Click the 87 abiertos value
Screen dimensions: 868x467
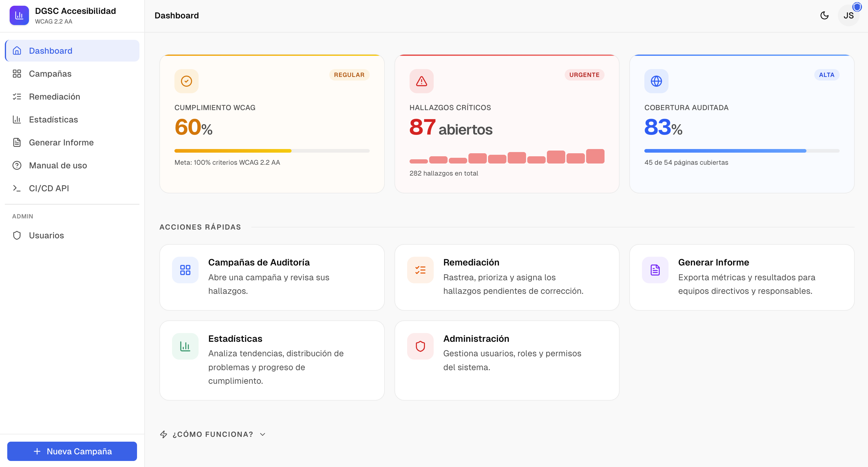coord(451,127)
